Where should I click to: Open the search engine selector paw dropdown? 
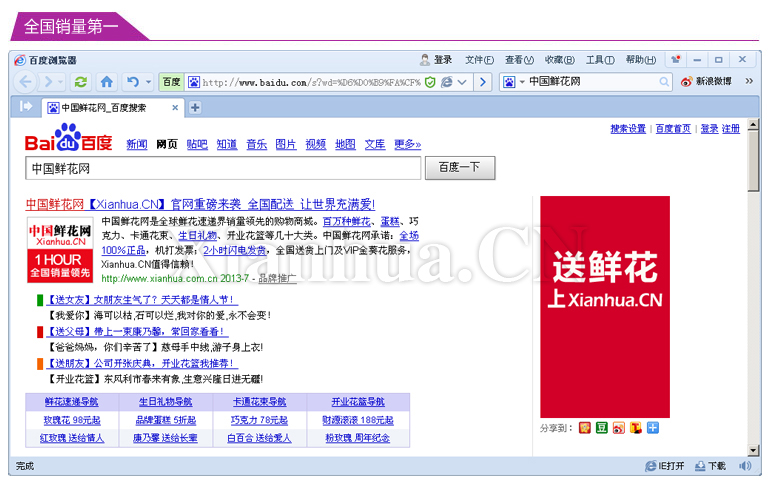point(513,82)
